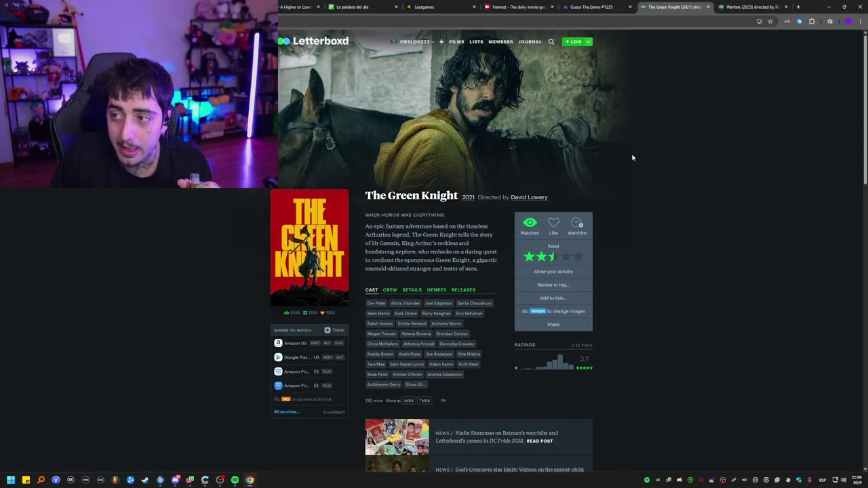Screen dimensions: 868x488
Task: Open the search magnifier icon
Action: 551,41
